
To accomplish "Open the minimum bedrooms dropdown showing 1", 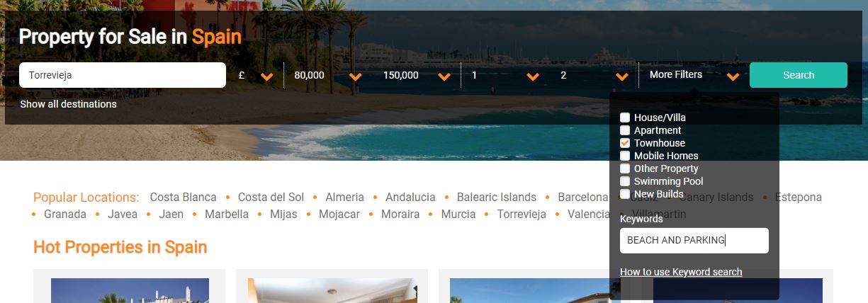I will click(533, 76).
